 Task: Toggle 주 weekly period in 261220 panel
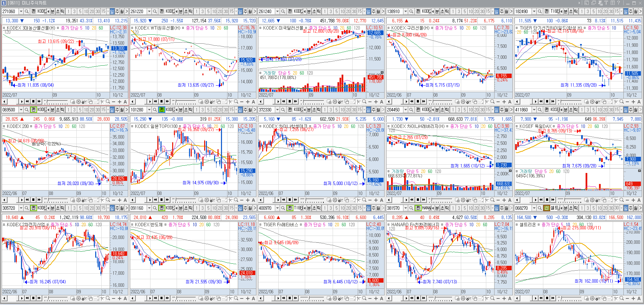245,11
